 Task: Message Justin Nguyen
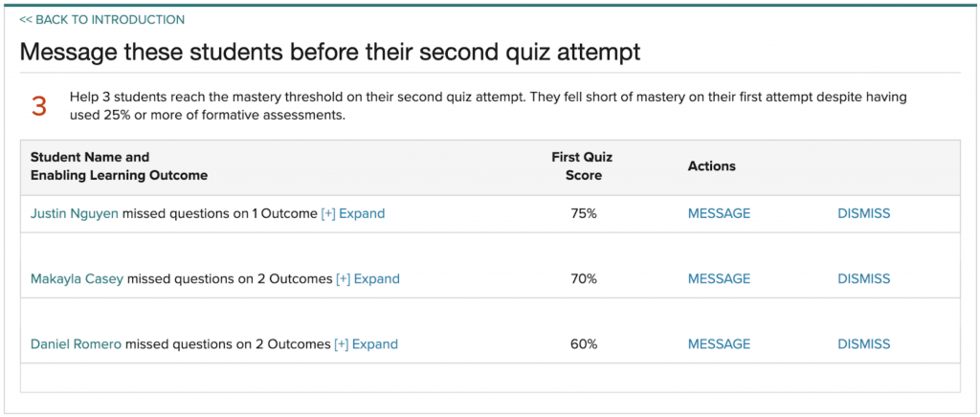click(x=719, y=214)
